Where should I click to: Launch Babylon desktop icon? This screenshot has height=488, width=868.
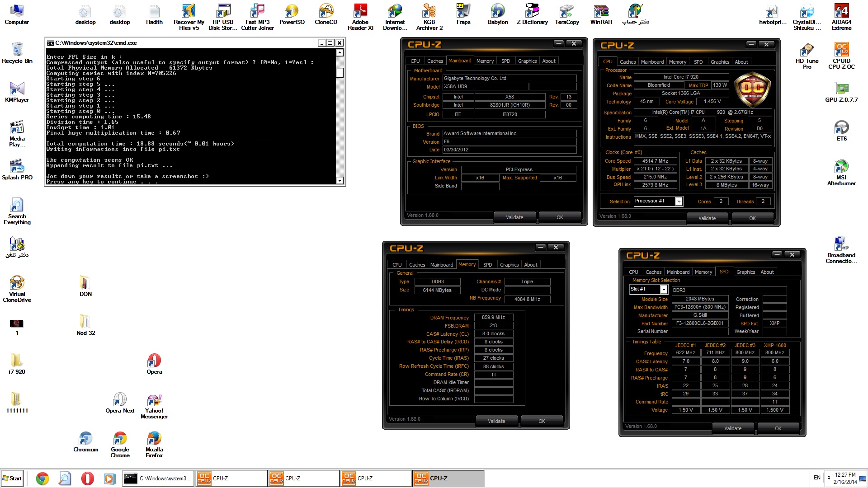498,14
